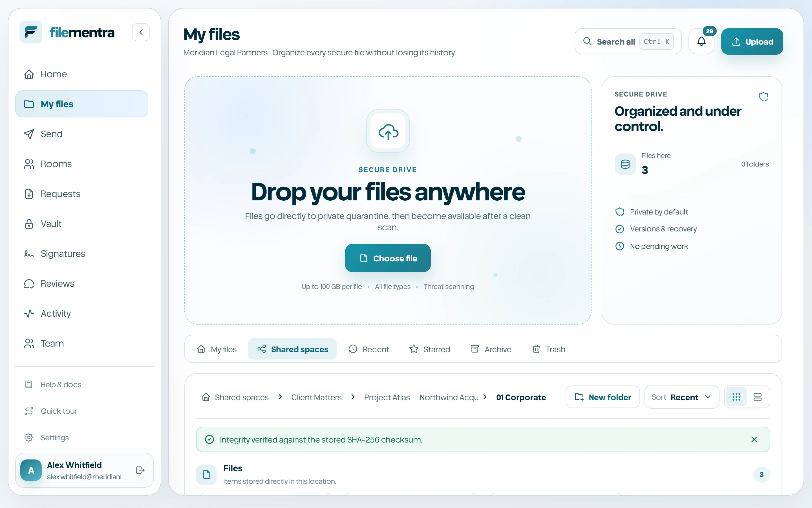Open notifications bell with 29 badge
Screen dimensions: 812x508
pyautogui.click(x=701, y=41)
